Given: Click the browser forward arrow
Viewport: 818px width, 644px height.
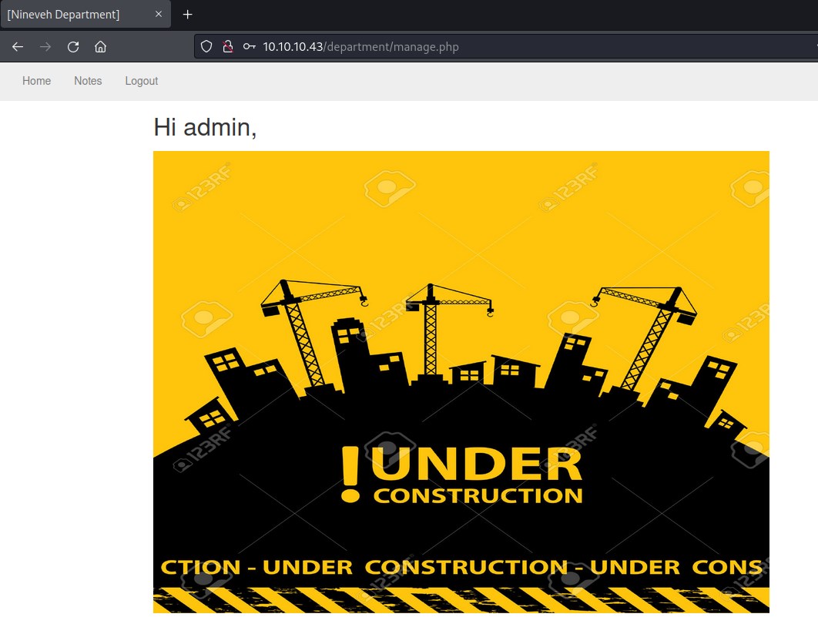Looking at the screenshot, I should tap(45, 47).
